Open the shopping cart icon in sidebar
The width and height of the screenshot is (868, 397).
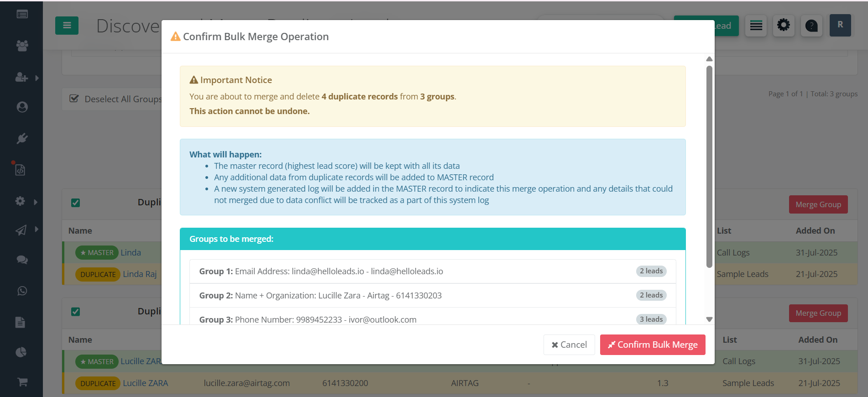click(x=22, y=382)
